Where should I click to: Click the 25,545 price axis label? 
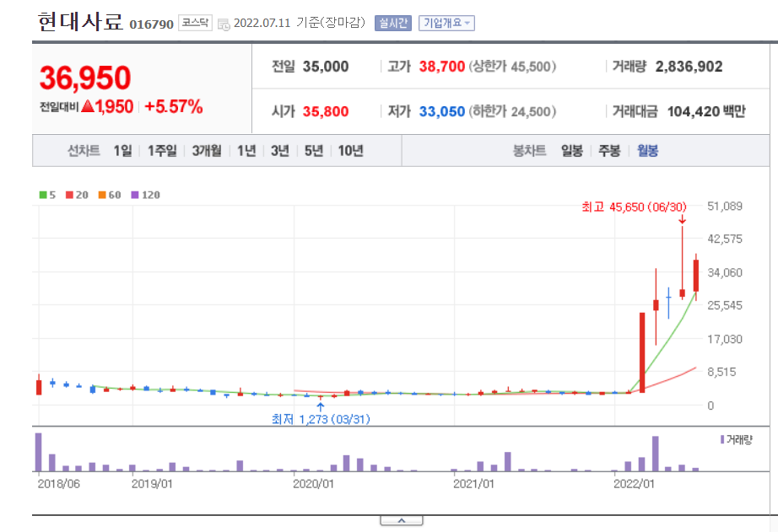725,305
